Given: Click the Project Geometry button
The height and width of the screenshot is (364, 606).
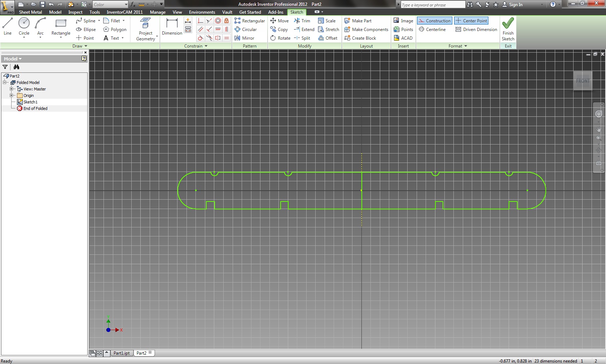Looking at the screenshot, I should pyautogui.click(x=146, y=29).
